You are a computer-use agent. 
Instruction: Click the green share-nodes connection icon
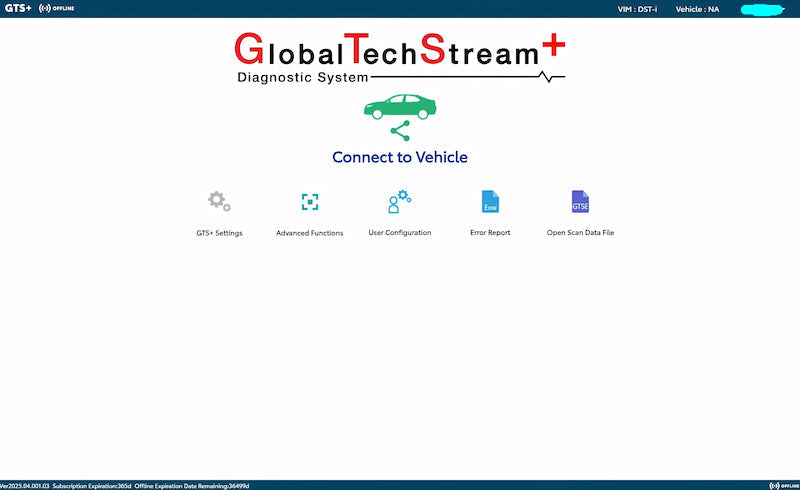(400, 131)
